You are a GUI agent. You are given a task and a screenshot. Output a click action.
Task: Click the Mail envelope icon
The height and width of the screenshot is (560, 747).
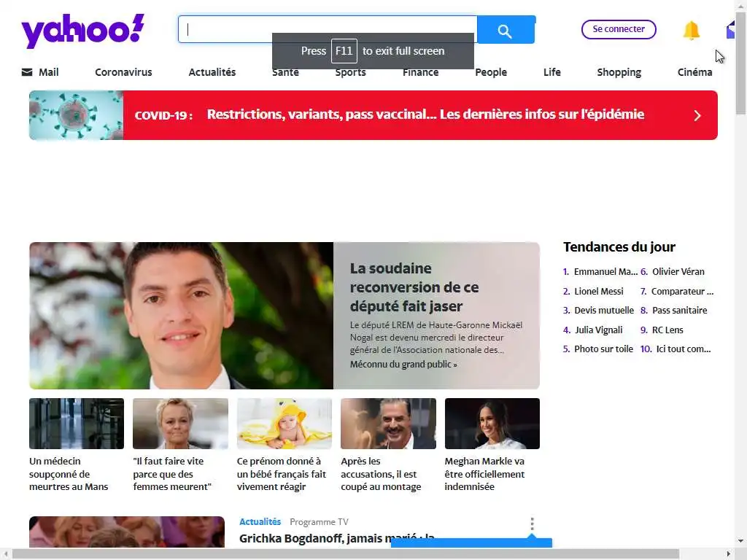[27, 72]
